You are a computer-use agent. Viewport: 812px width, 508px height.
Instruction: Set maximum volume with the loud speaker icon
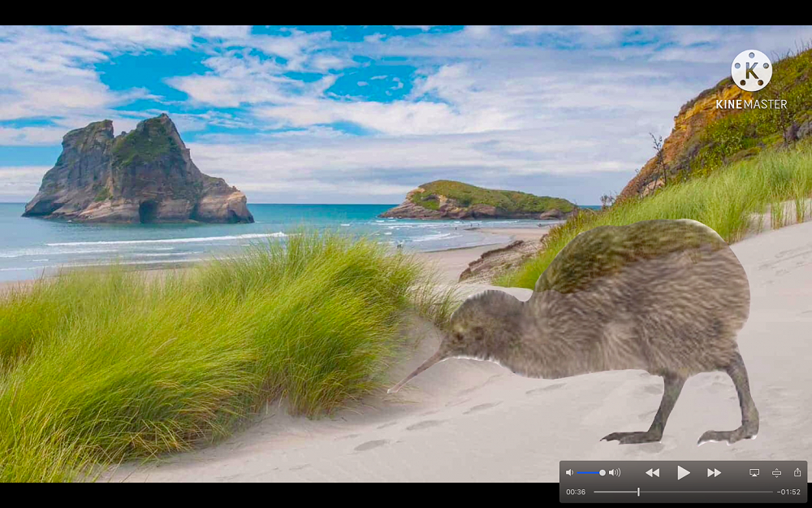[615, 472]
